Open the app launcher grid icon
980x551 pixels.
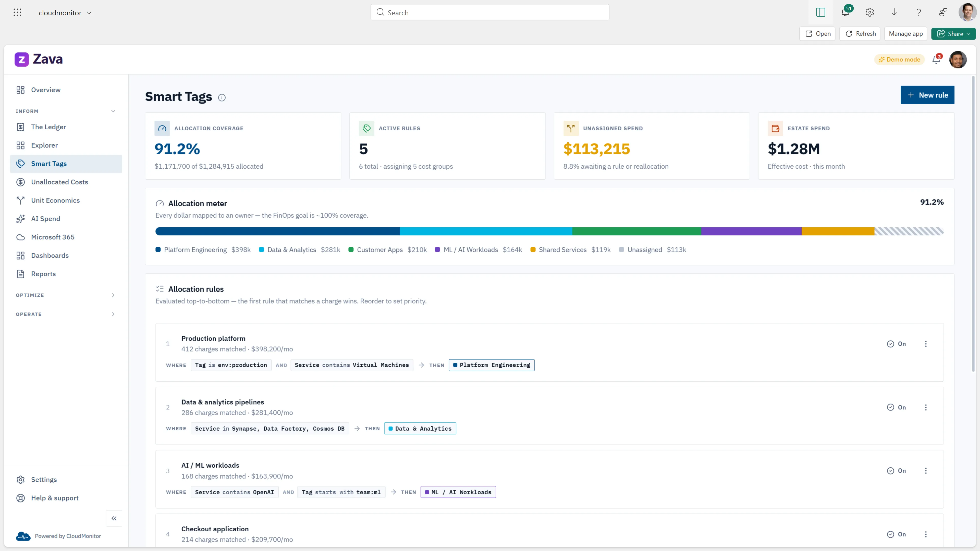(17, 12)
